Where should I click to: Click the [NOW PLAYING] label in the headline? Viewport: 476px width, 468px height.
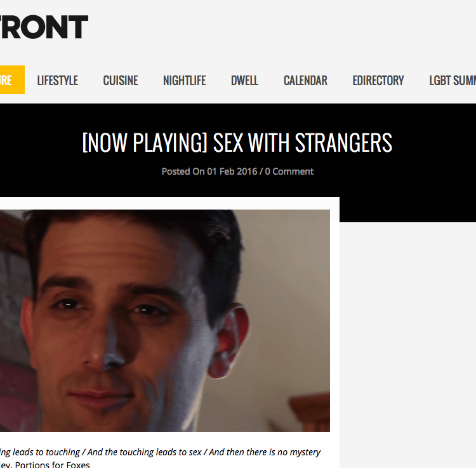coord(145,142)
